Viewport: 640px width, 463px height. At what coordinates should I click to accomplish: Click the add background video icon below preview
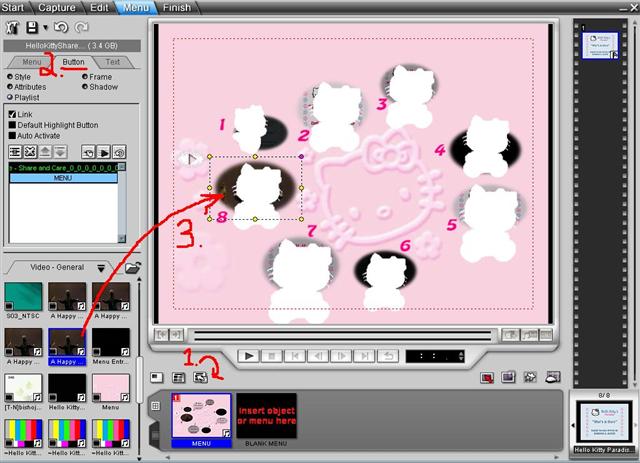tap(510, 335)
